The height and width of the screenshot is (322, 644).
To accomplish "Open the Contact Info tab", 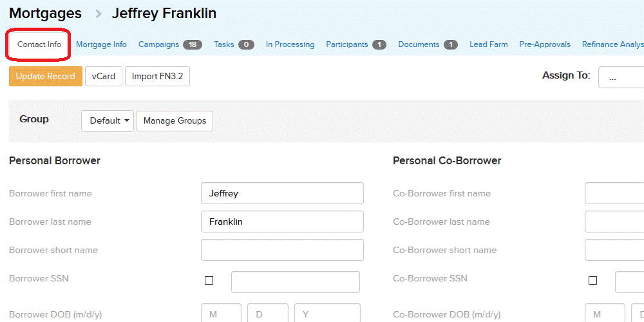I will 39,44.
